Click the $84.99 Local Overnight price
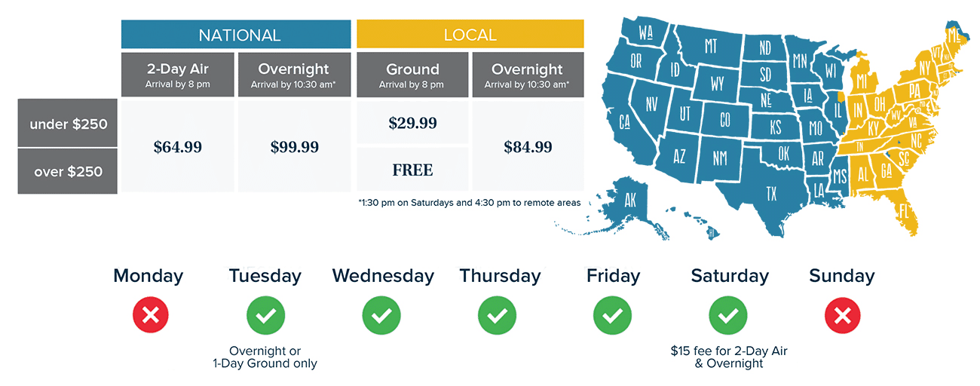Screen dimensions: 980x386 click(528, 147)
